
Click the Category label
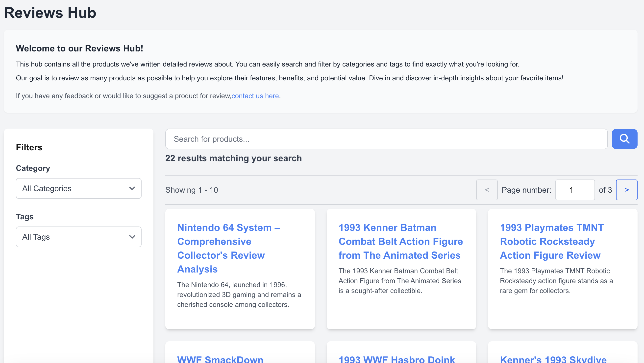tap(33, 168)
